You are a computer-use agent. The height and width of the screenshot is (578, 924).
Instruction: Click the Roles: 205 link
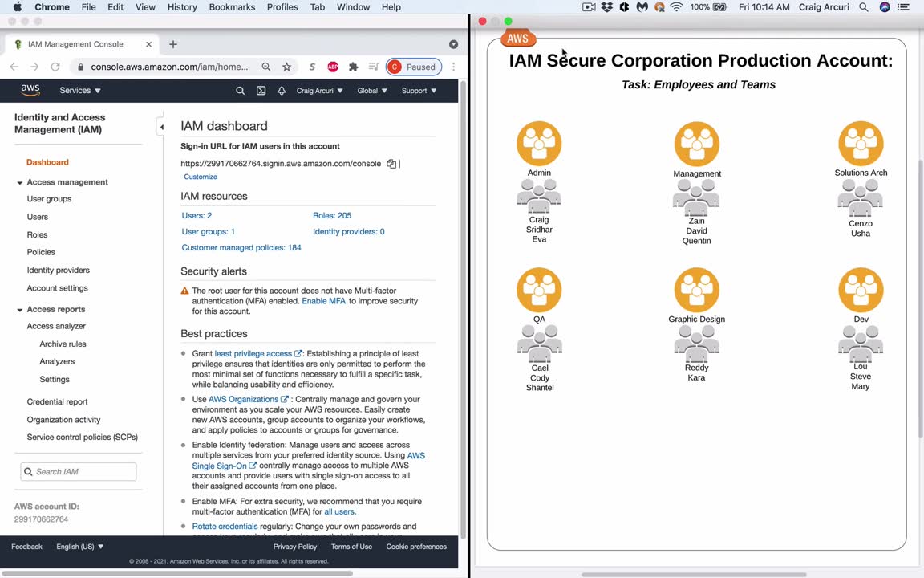click(x=332, y=215)
